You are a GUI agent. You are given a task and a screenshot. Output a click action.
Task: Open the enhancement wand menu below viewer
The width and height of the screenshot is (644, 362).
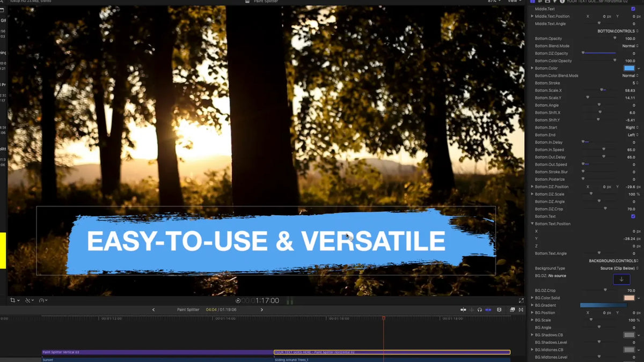(x=29, y=300)
